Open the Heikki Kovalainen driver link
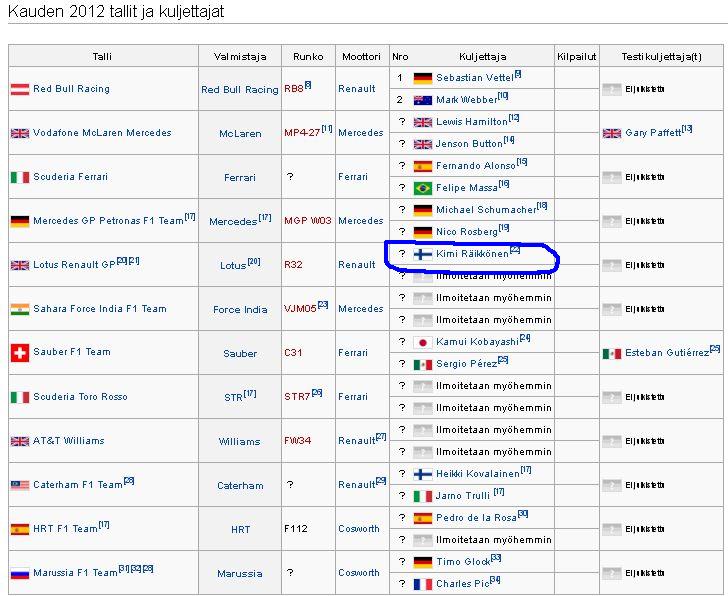 pos(478,474)
